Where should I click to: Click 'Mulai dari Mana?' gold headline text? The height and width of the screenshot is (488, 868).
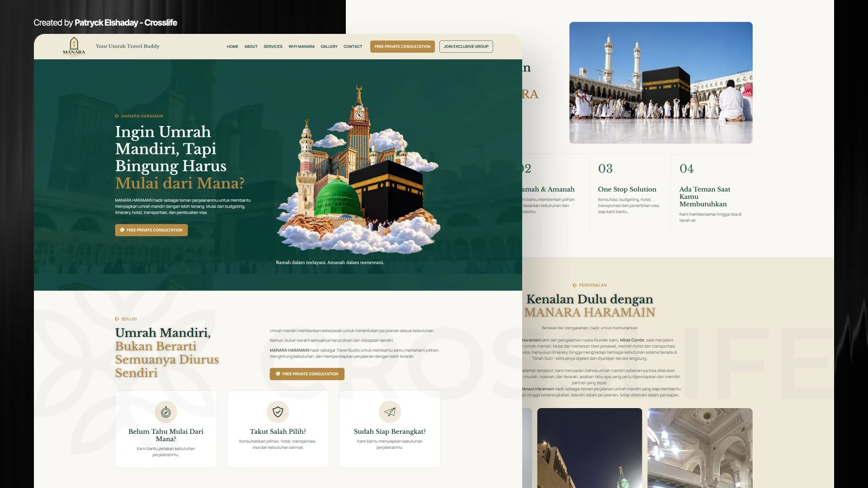(x=179, y=183)
